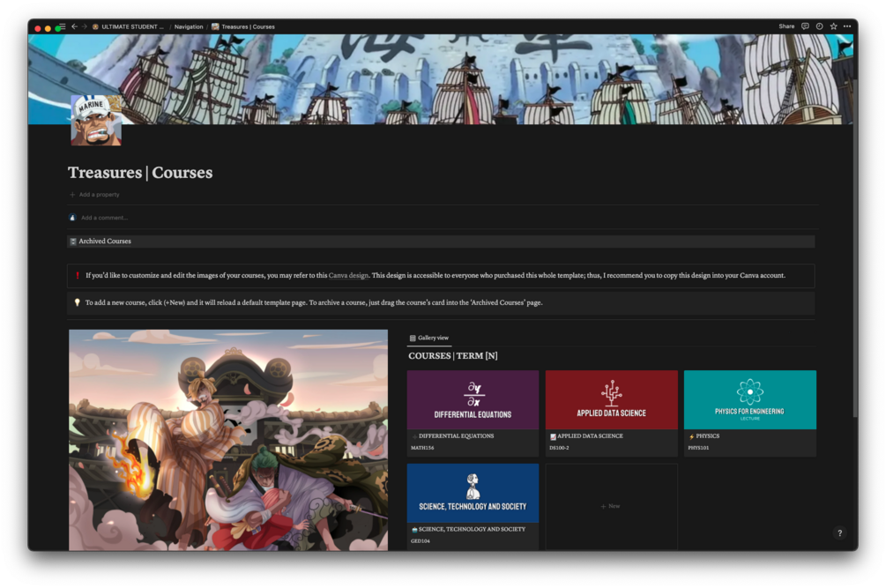The width and height of the screenshot is (886, 588).
Task: Open Physics for Engineering card cover
Action: (750, 400)
